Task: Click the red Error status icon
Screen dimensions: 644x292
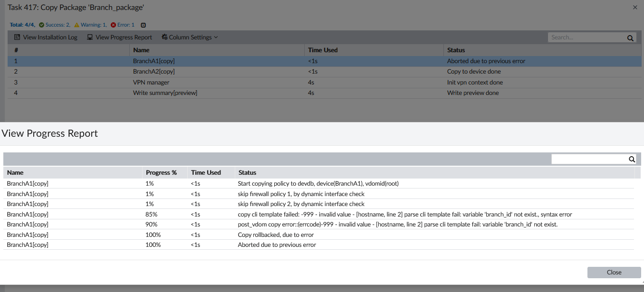Action: [113, 25]
